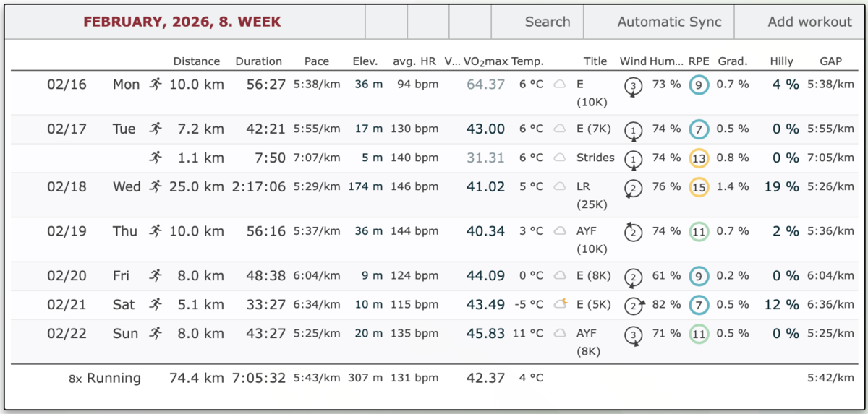The height and width of the screenshot is (414, 868).
Task: Click the 19 % hilly value
Action: tap(782, 186)
